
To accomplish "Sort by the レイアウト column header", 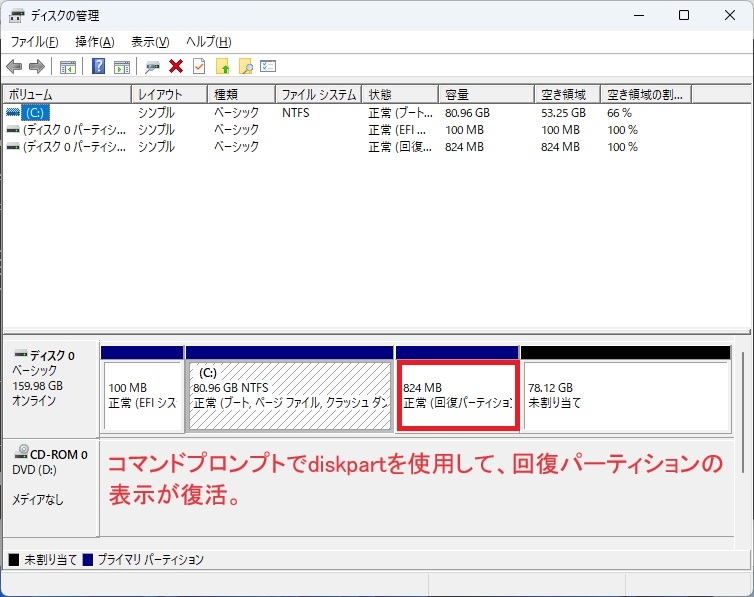I will pos(169,94).
